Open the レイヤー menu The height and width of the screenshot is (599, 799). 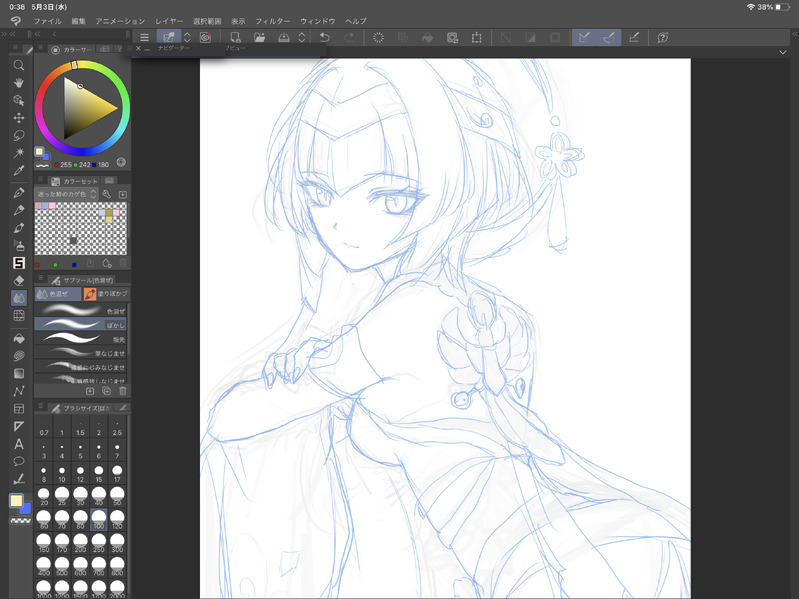[x=169, y=21]
